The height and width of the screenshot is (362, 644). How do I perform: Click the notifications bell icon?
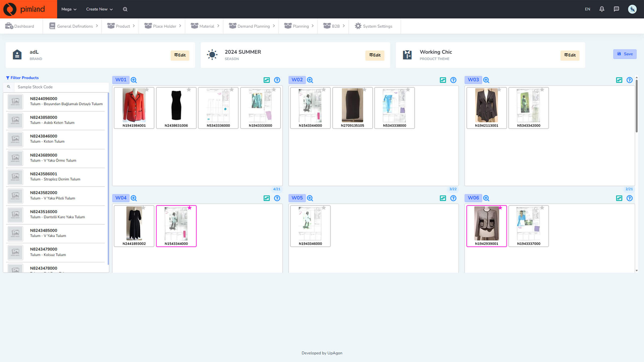point(602,9)
